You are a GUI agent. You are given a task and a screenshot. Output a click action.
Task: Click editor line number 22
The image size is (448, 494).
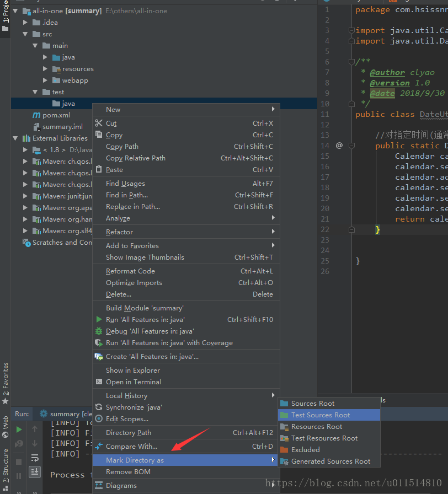pyautogui.click(x=325, y=229)
